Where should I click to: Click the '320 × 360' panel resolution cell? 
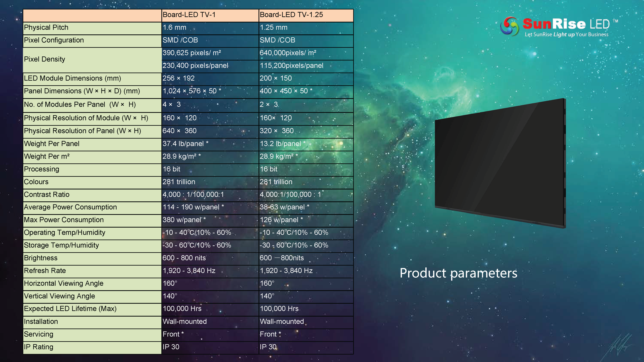coord(306,132)
